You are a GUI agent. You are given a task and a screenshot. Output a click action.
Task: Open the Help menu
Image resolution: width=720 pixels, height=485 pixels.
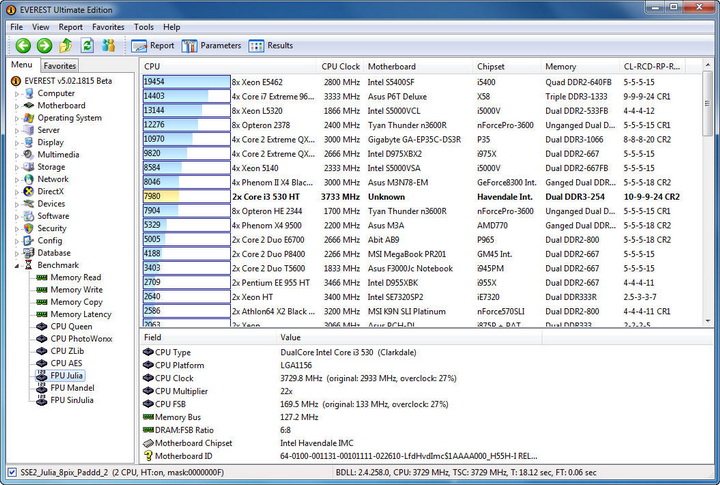point(171,27)
